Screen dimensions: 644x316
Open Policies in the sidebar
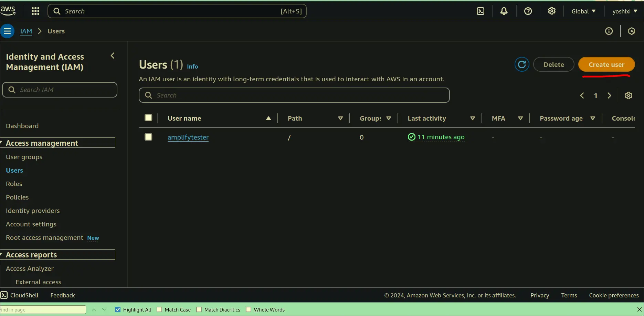coord(17,197)
